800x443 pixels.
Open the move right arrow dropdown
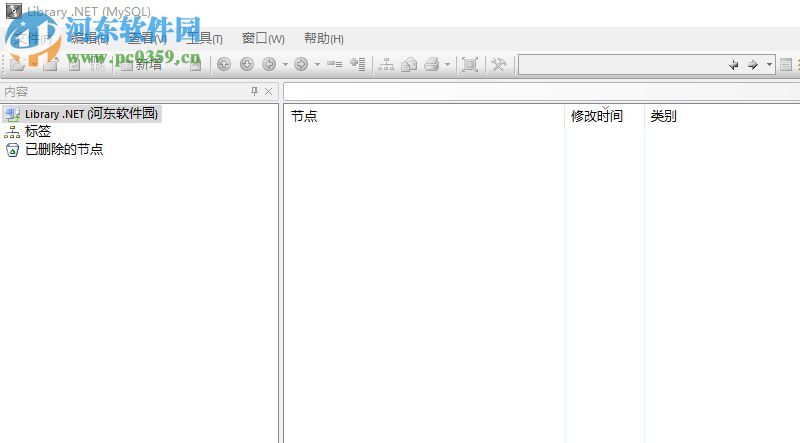(x=317, y=65)
